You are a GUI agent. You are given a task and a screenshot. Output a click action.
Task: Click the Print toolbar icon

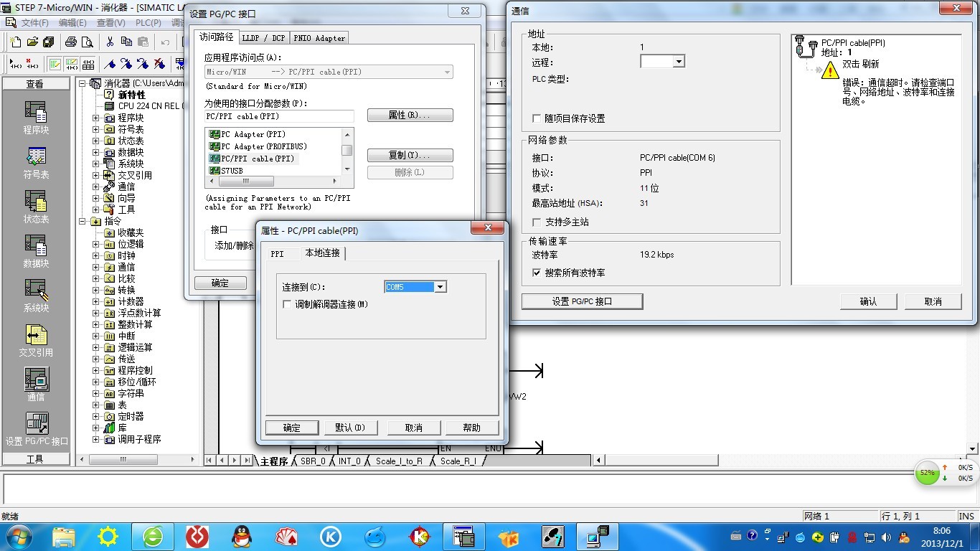(71, 42)
